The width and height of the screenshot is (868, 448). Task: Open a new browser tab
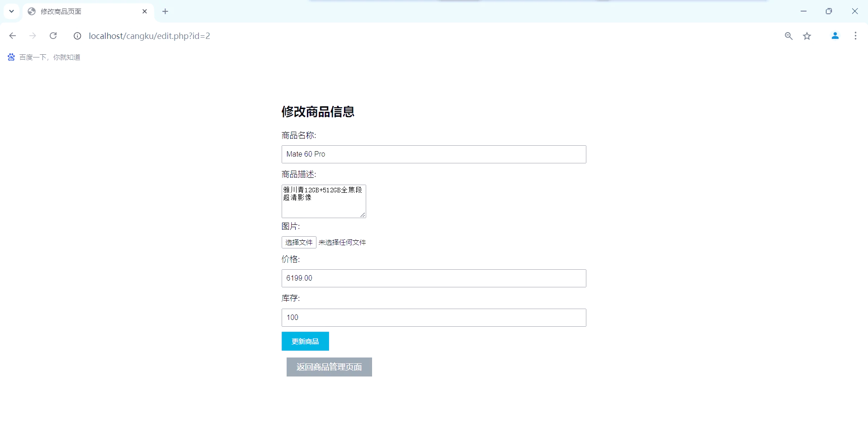(165, 11)
